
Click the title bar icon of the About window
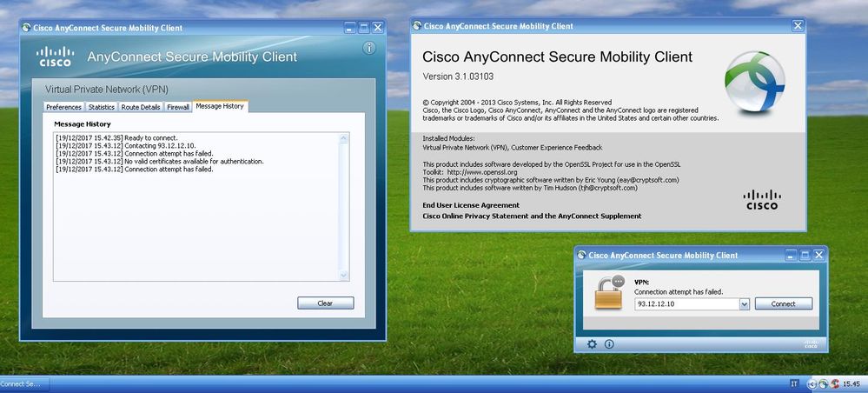pyautogui.click(x=417, y=25)
